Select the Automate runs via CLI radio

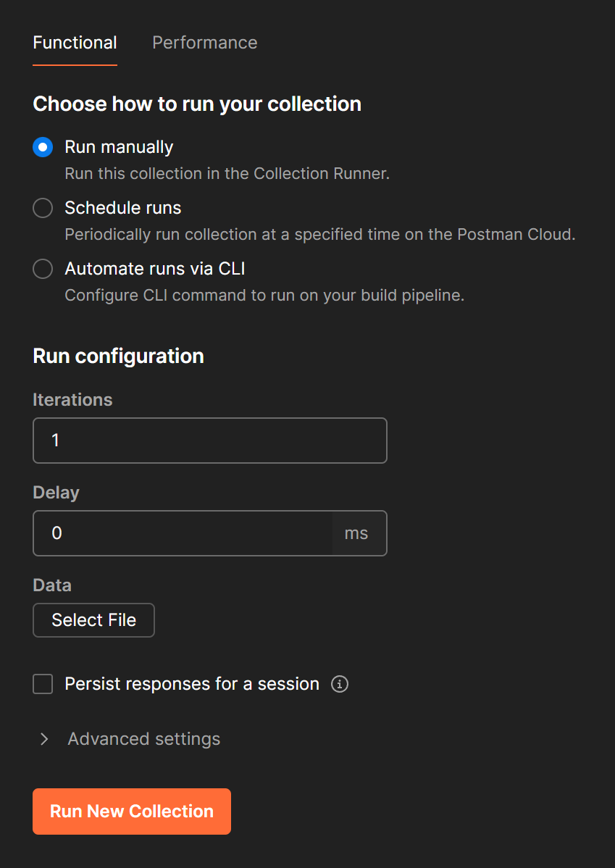(x=43, y=269)
